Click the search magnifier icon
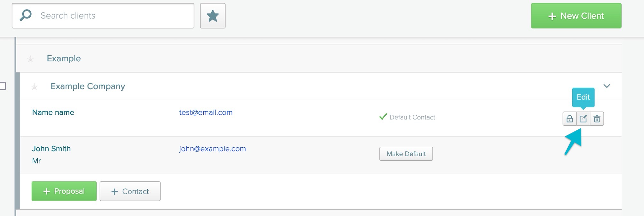This screenshot has width=644, height=216. pos(26,15)
